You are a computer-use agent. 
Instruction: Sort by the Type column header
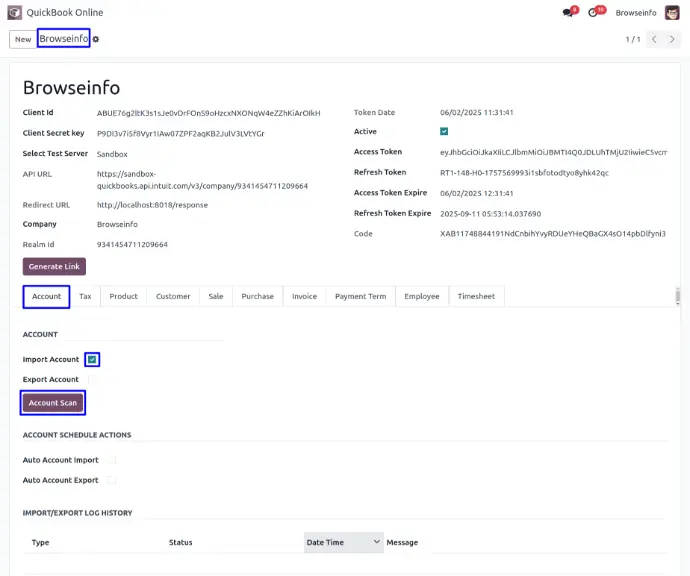click(40, 542)
